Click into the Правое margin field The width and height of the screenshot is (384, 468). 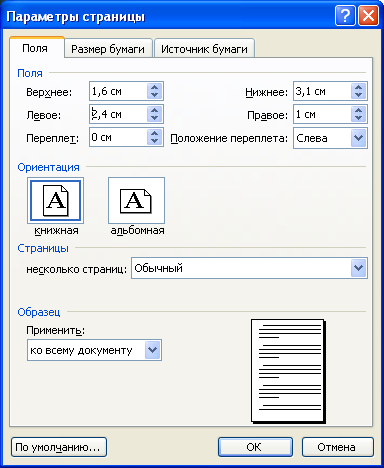point(322,114)
